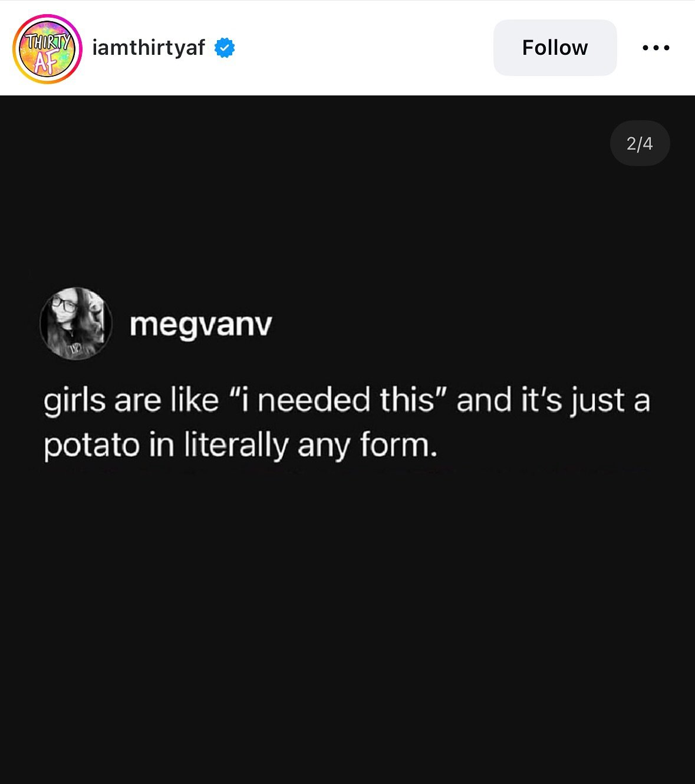Click the phrase 'and it's just a'
The image size is (695, 784).
[553, 400]
